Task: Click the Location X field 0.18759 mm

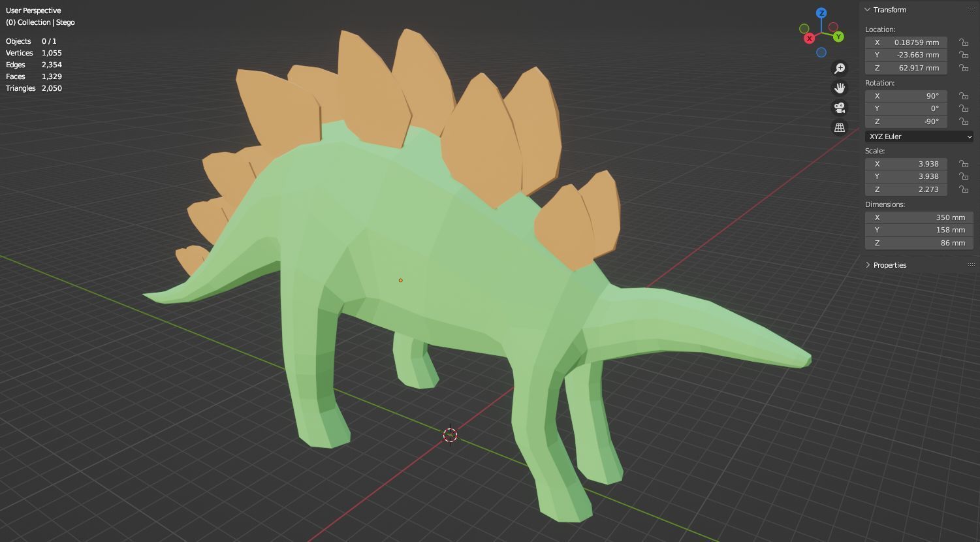Action: [906, 42]
